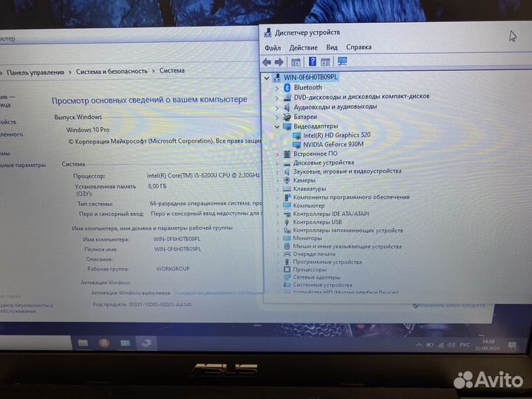532x399 pixels.
Task: Open the Help icon in Device Manager toolbar
Action: tap(313, 61)
